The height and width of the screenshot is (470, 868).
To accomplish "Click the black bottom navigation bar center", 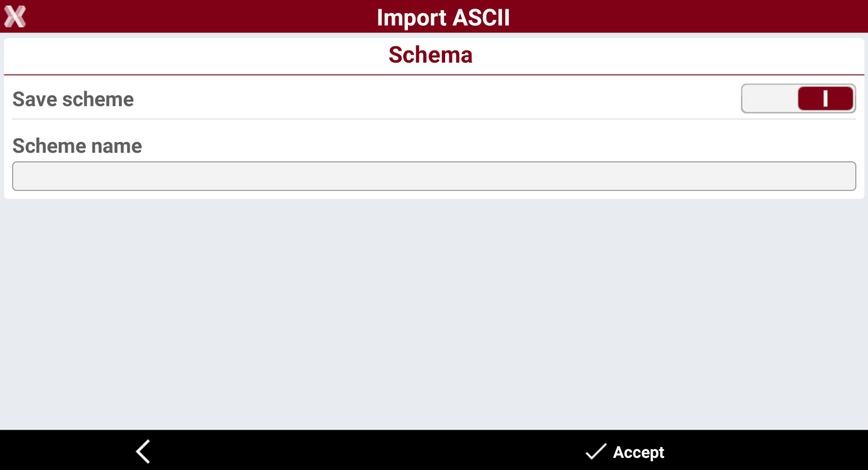I will point(434,450).
